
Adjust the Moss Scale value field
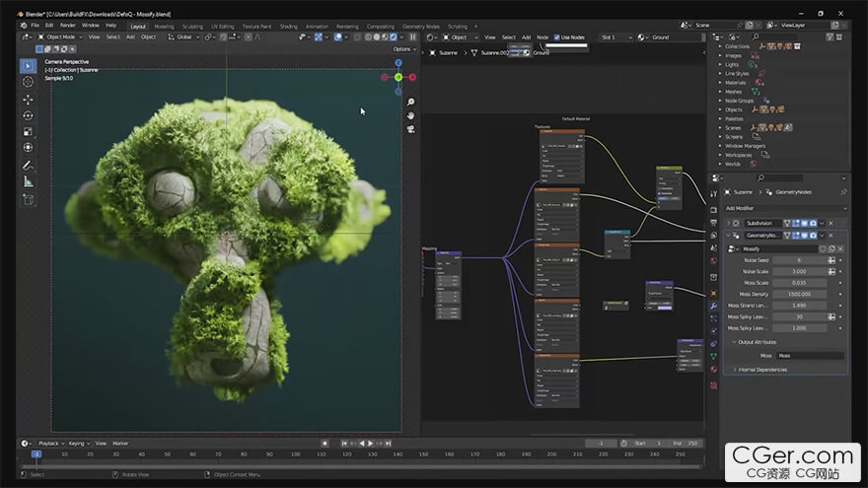[799, 283]
